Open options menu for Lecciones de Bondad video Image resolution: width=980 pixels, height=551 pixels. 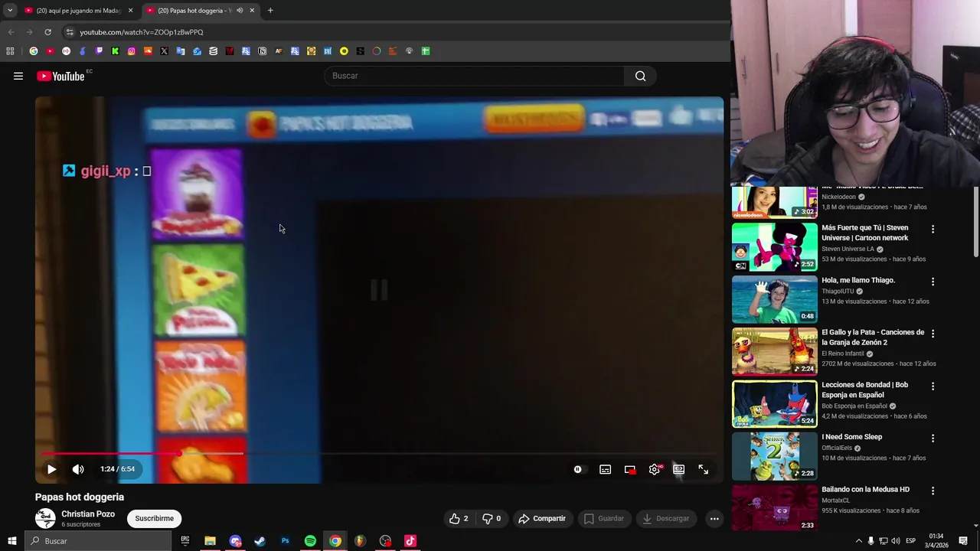pos(933,386)
